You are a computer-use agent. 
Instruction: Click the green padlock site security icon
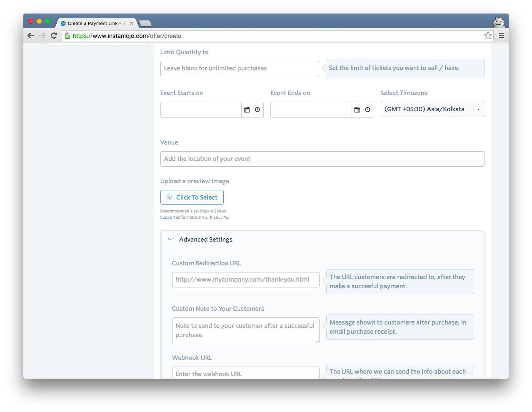coord(67,36)
